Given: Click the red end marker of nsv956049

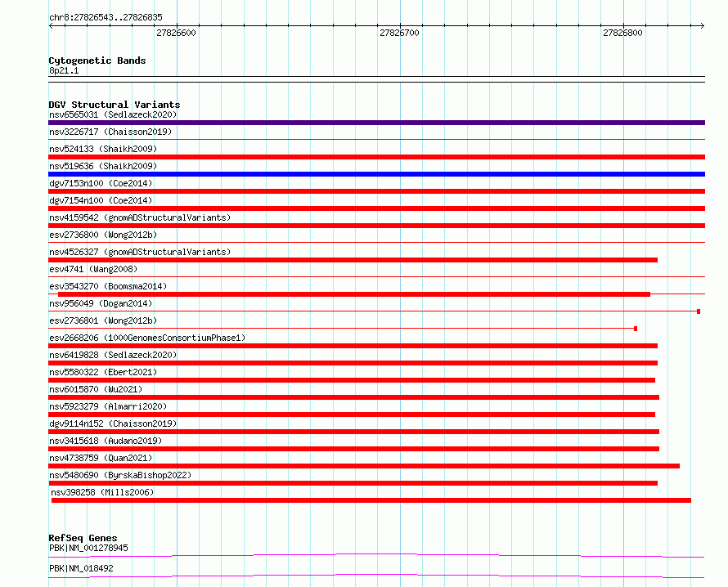Looking at the screenshot, I should tap(699, 311).
